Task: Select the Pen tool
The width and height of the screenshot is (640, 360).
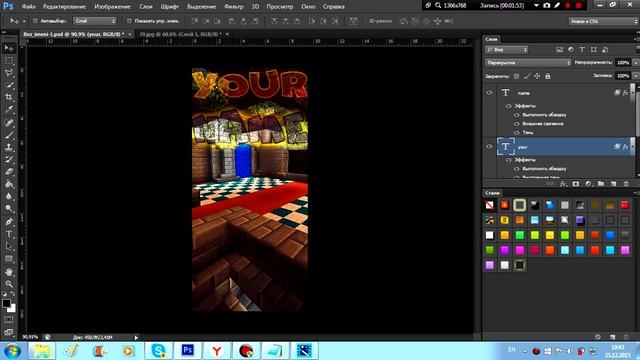Action: coord(9,222)
